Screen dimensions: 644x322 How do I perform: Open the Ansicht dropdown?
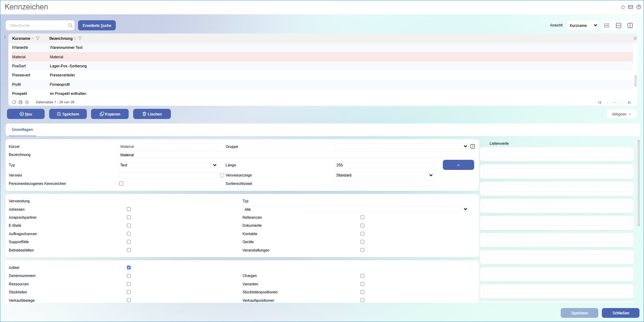[583, 25]
